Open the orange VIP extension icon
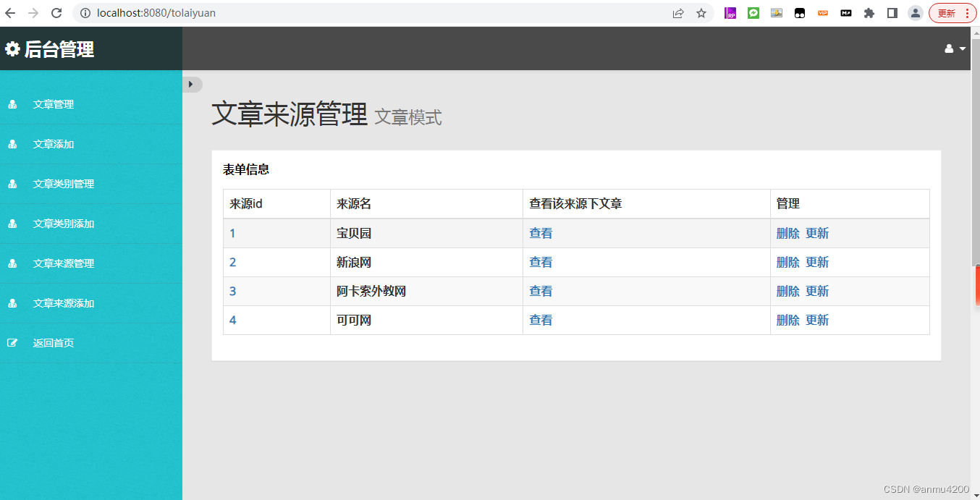The width and height of the screenshot is (980, 500). point(823,13)
